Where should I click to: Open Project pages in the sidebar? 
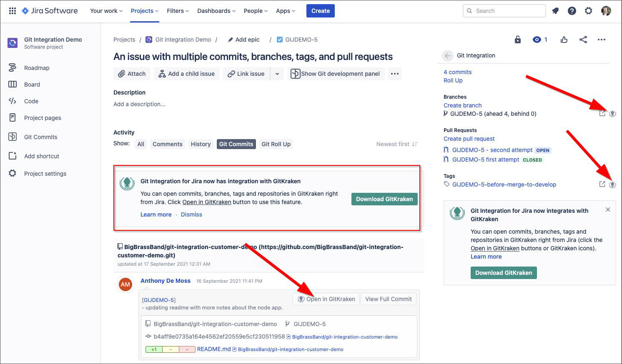coord(43,118)
